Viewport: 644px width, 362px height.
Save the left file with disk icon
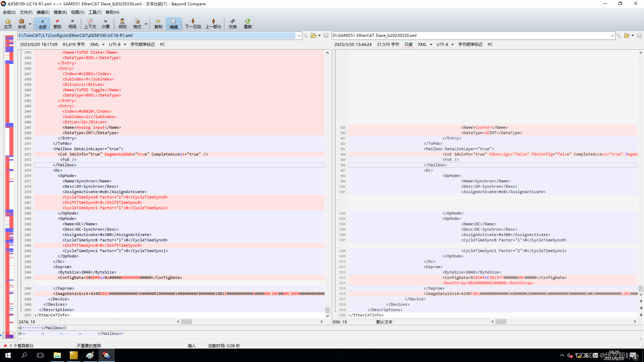(326, 36)
